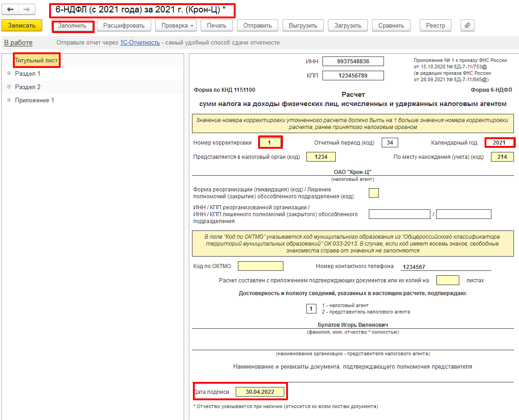The height and width of the screenshot is (420, 519).
Task: Click the Расшифровать button
Action: (124, 26)
